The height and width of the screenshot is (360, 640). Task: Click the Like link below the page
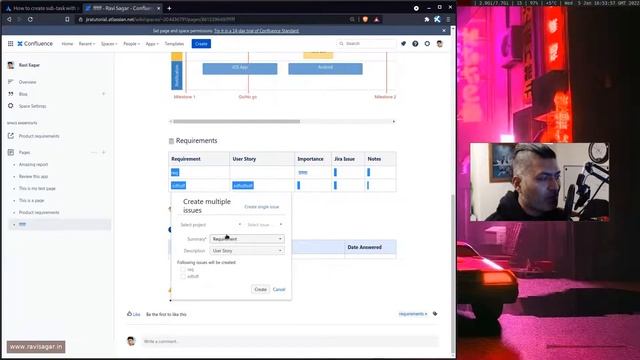137,314
